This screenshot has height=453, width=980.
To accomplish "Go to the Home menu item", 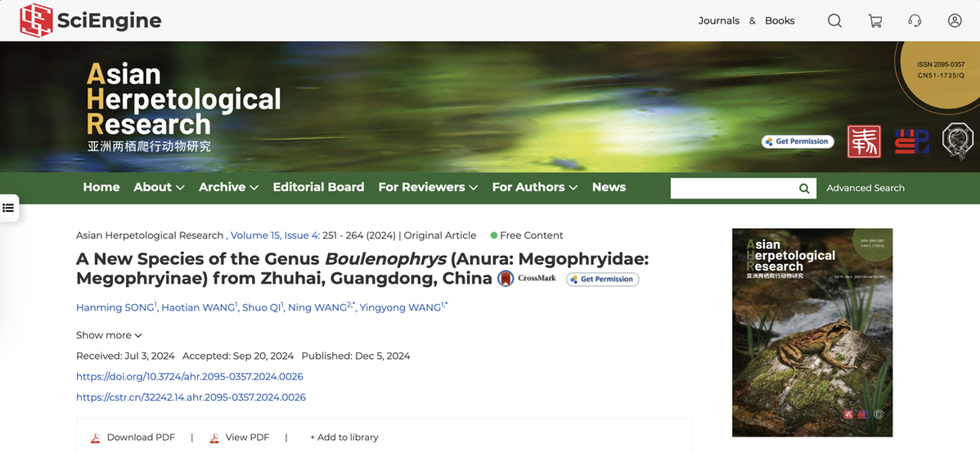I will (101, 187).
